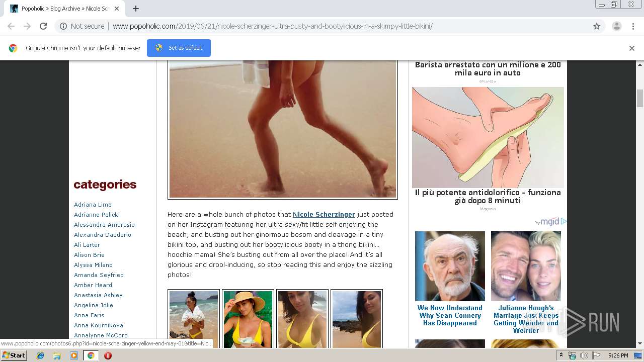Open the Chrome profile avatar
This screenshot has width=644, height=362.
(x=616, y=26)
